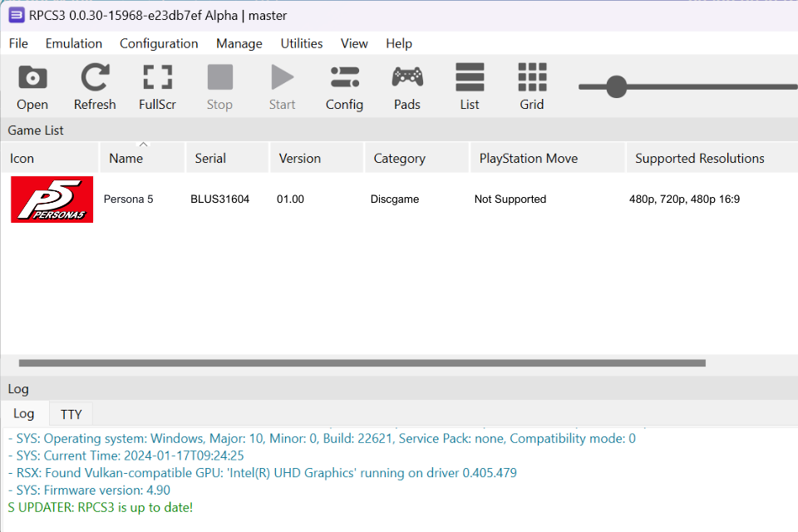Click the game list horizontal scrollbar
The width and height of the screenshot is (798, 532).
point(362,363)
